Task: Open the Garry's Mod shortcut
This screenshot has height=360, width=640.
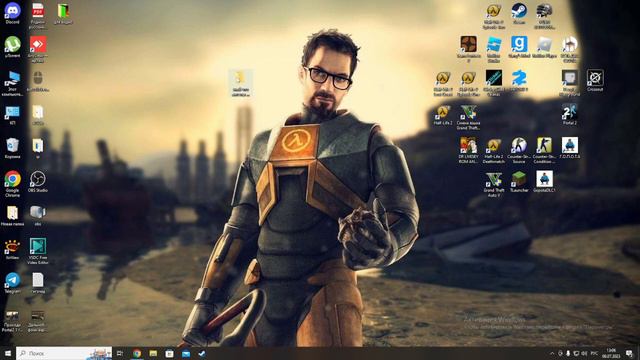Action: click(519, 47)
